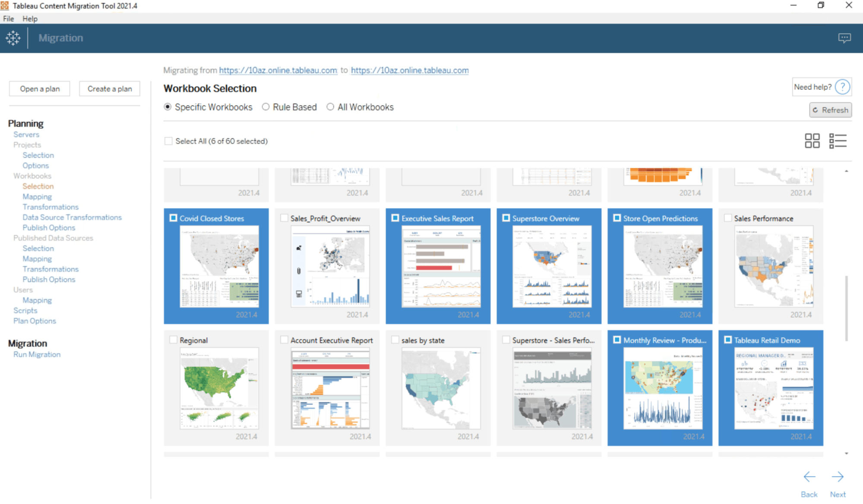Screen dimensions: 863x504
Task: Select the Regional workbook thumbnail
Action: (x=219, y=388)
